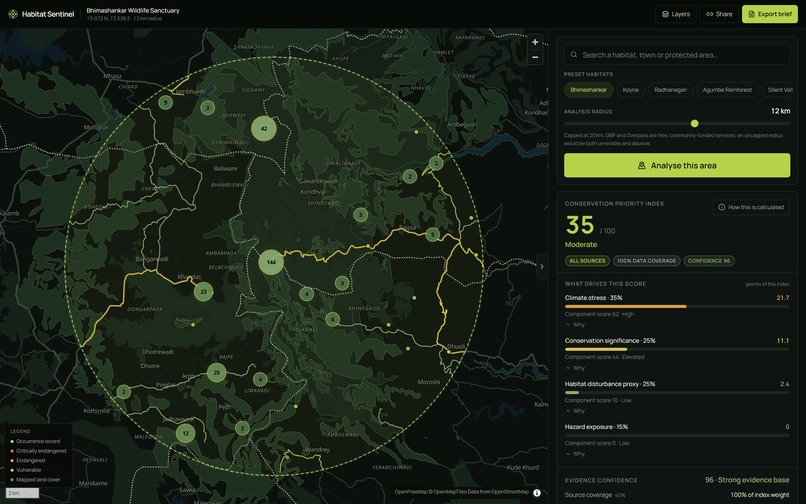
Task: Select the Silent Valley preset
Action: pyautogui.click(x=779, y=89)
